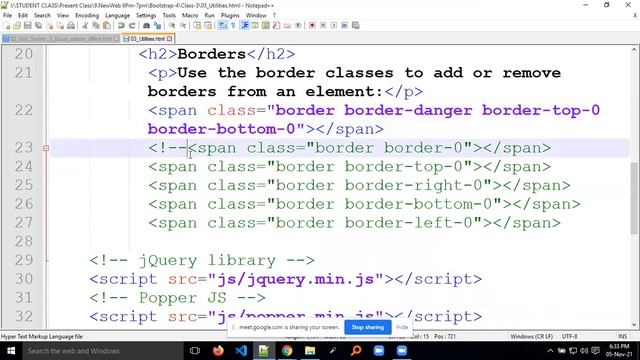The width and height of the screenshot is (640, 360).
Task: Open the Function List panel
Action: click(276, 25)
